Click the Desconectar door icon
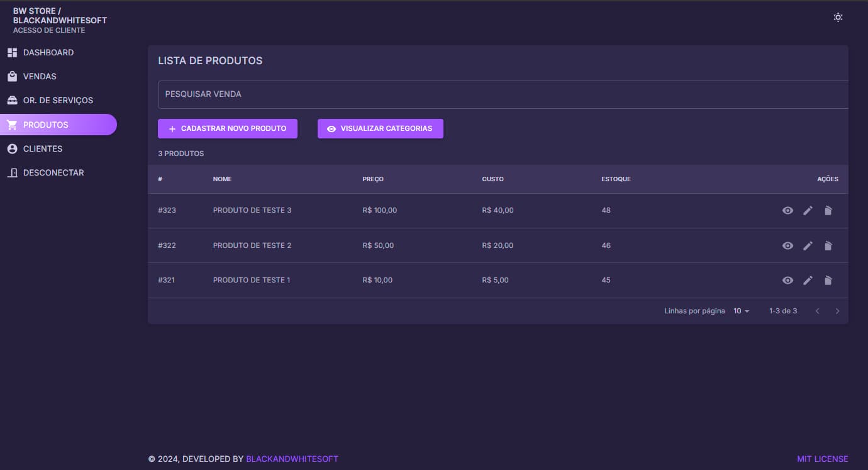This screenshot has width=868, height=470. [x=12, y=172]
